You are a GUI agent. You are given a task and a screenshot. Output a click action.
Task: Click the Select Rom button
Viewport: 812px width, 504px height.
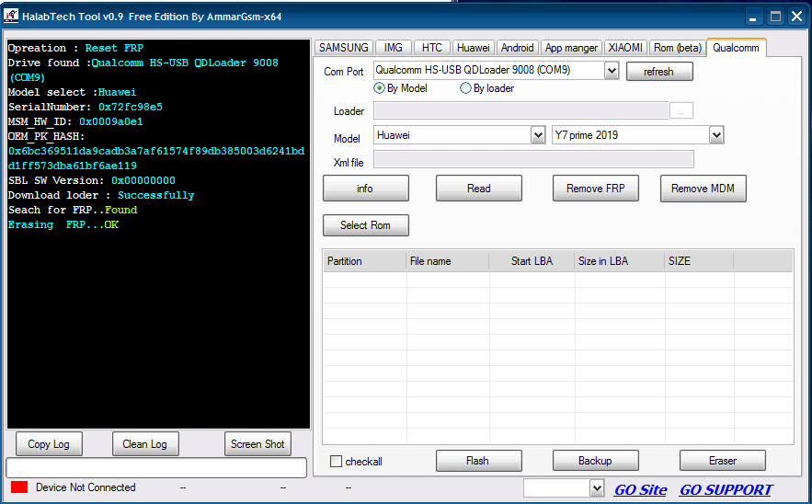coord(365,224)
